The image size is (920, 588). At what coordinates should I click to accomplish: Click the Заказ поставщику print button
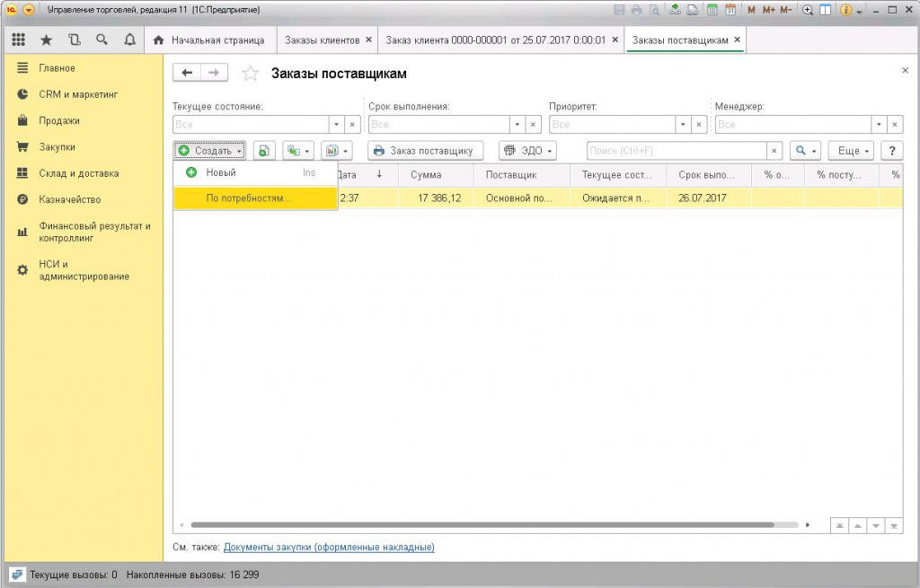(425, 151)
